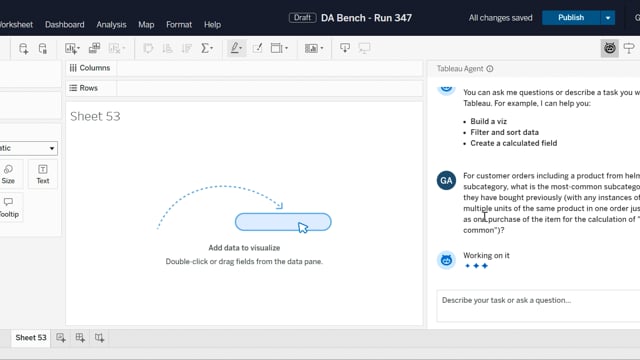The height and width of the screenshot is (360, 640).
Task: Open the New Worksheet icon dropdown arrow
Action: pos(78,49)
